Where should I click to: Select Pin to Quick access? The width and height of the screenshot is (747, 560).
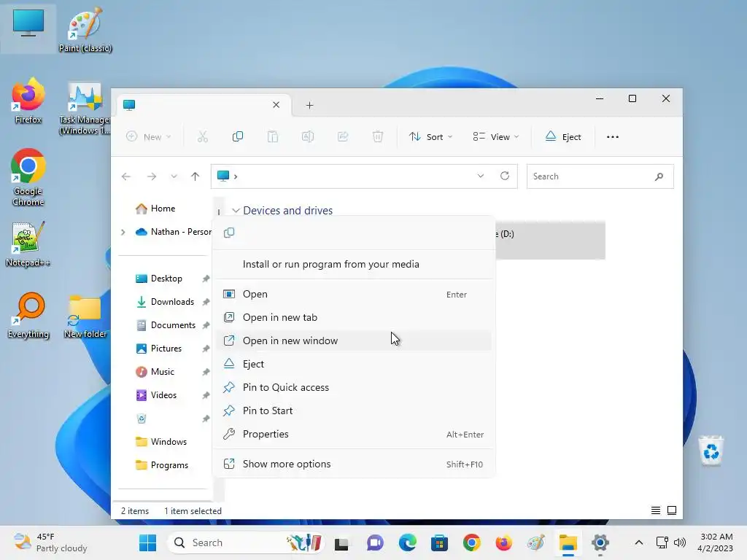pos(354,388)
